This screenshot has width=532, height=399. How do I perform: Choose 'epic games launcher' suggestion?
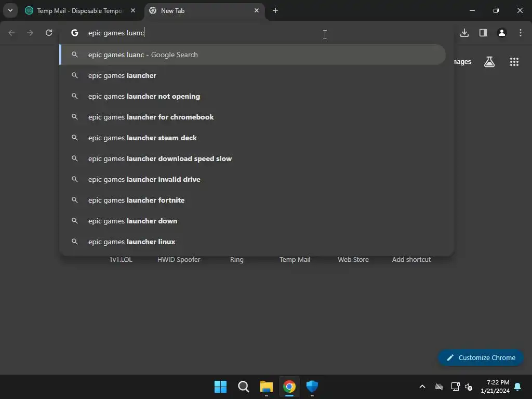click(x=252, y=75)
